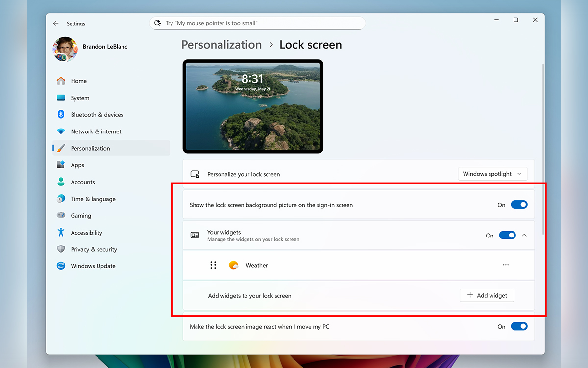Click the Weather sun icon

233,265
